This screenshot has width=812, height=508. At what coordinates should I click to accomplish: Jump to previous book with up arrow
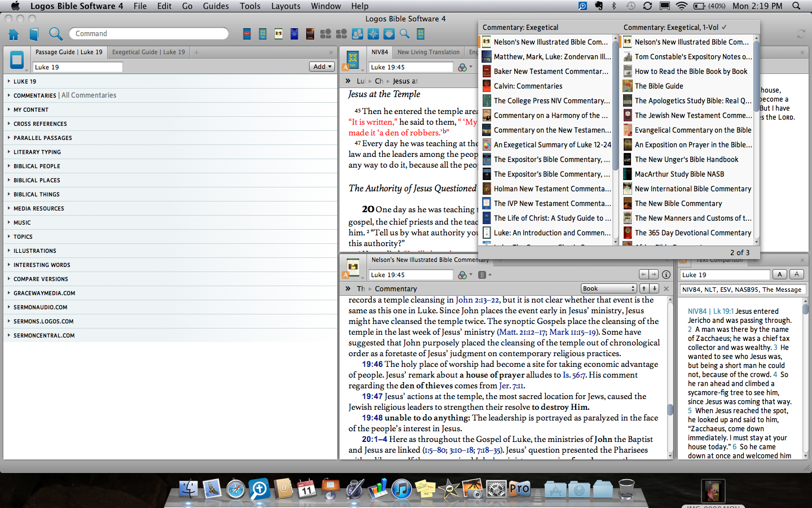643,288
